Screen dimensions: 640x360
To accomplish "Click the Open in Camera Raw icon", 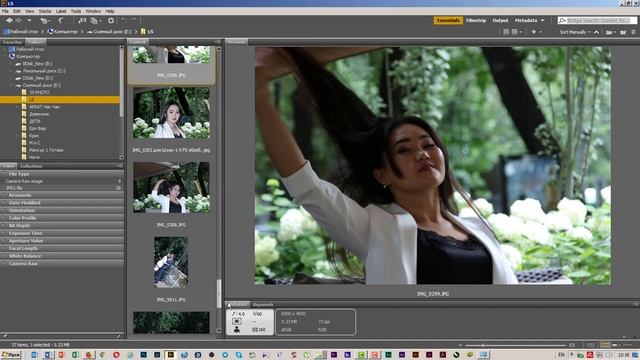I will pos(111,20).
